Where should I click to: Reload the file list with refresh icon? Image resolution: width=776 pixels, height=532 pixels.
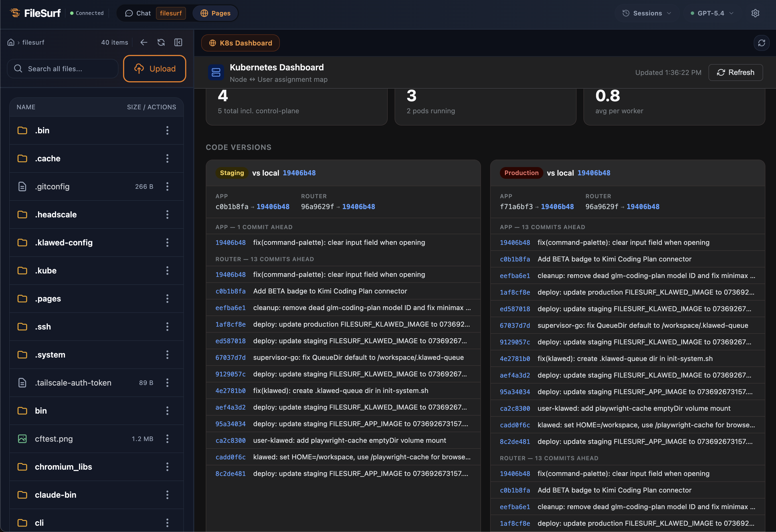(x=161, y=42)
